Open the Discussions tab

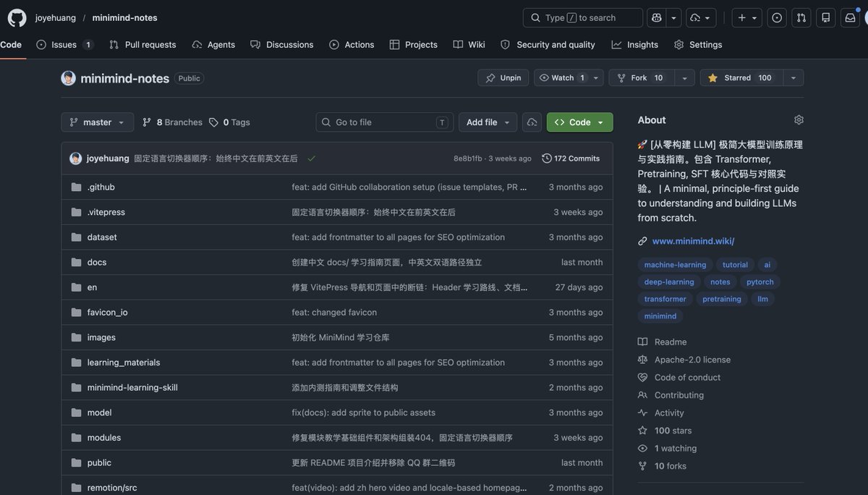pyautogui.click(x=282, y=45)
